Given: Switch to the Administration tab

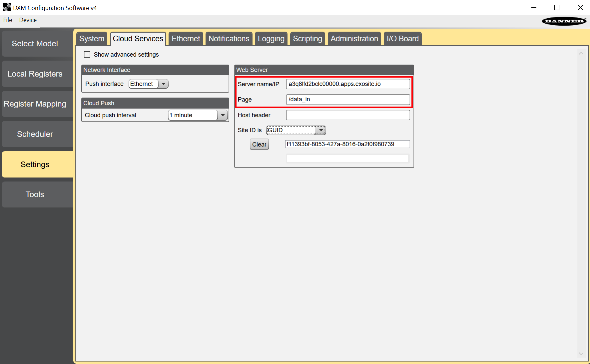Looking at the screenshot, I should pos(354,39).
